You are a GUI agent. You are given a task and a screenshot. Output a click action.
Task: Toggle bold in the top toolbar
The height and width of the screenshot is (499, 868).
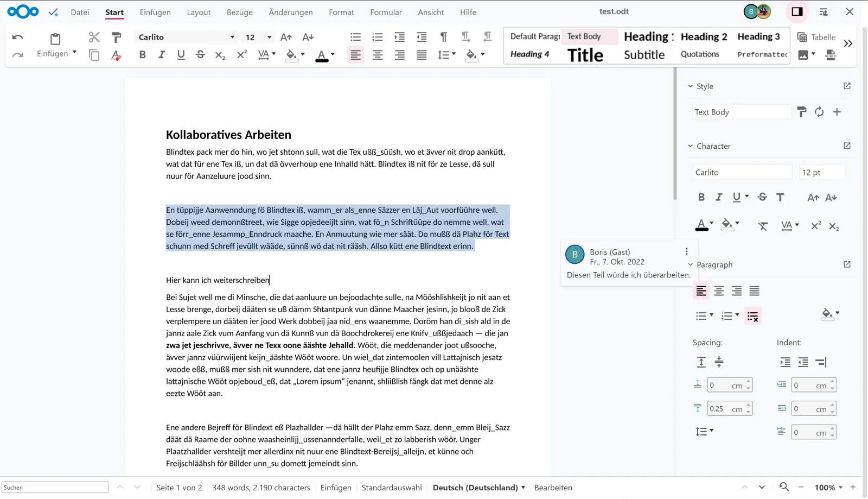pos(142,54)
